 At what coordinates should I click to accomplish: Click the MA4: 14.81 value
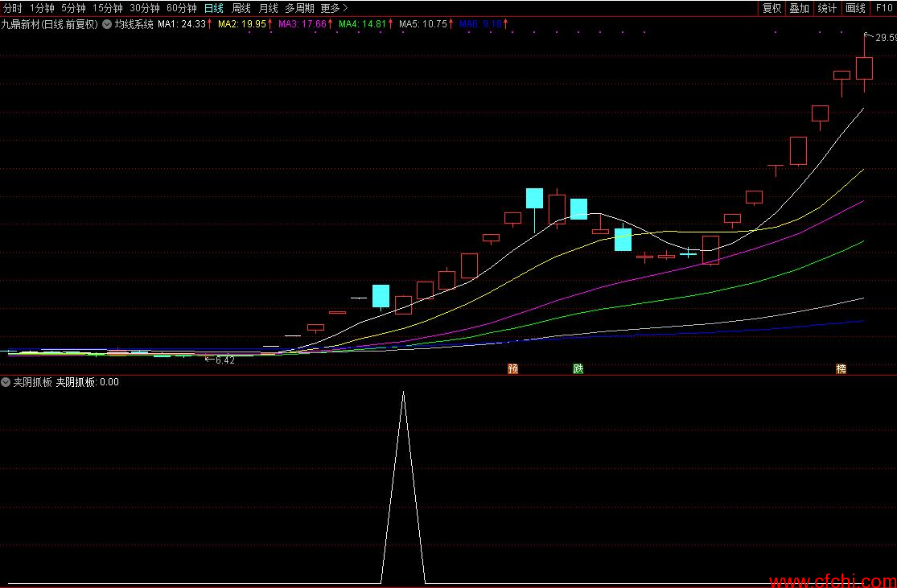[x=363, y=24]
